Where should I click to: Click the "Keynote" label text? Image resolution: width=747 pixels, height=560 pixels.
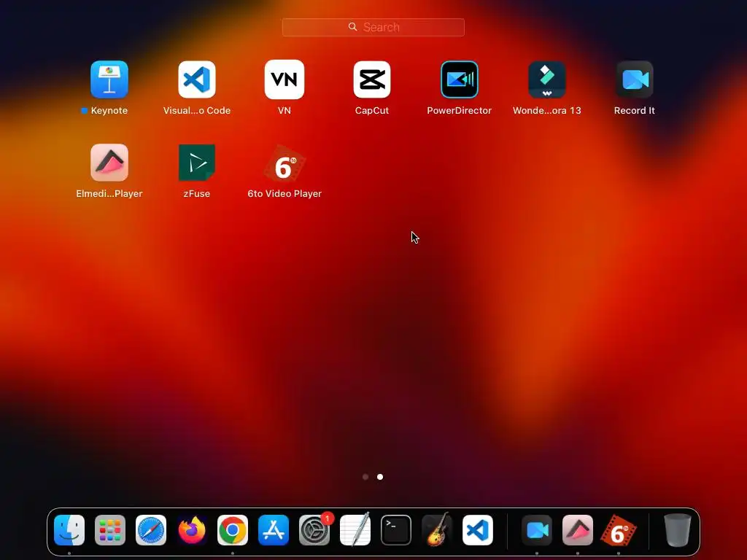[109, 111]
